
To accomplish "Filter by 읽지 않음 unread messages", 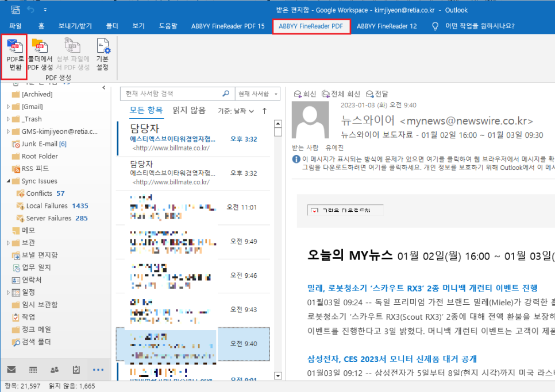I will 189,110.
